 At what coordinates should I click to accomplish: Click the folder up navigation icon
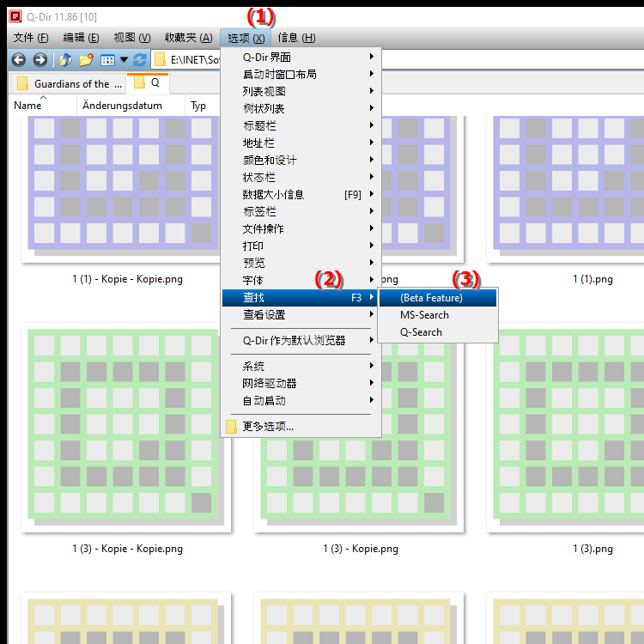[x=65, y=60]
